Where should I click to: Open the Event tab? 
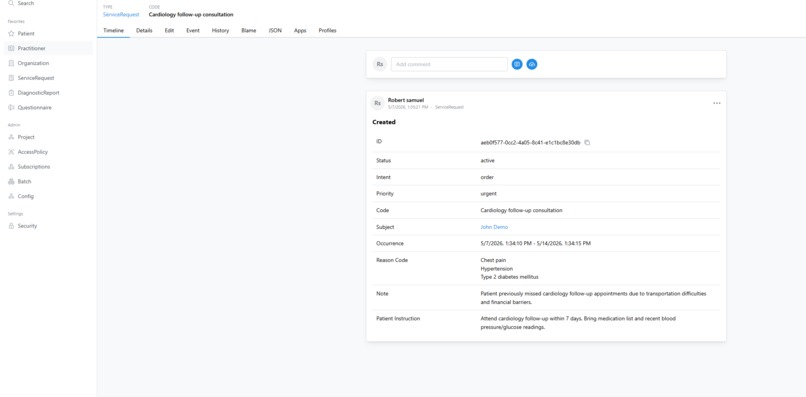pos(193,30)
